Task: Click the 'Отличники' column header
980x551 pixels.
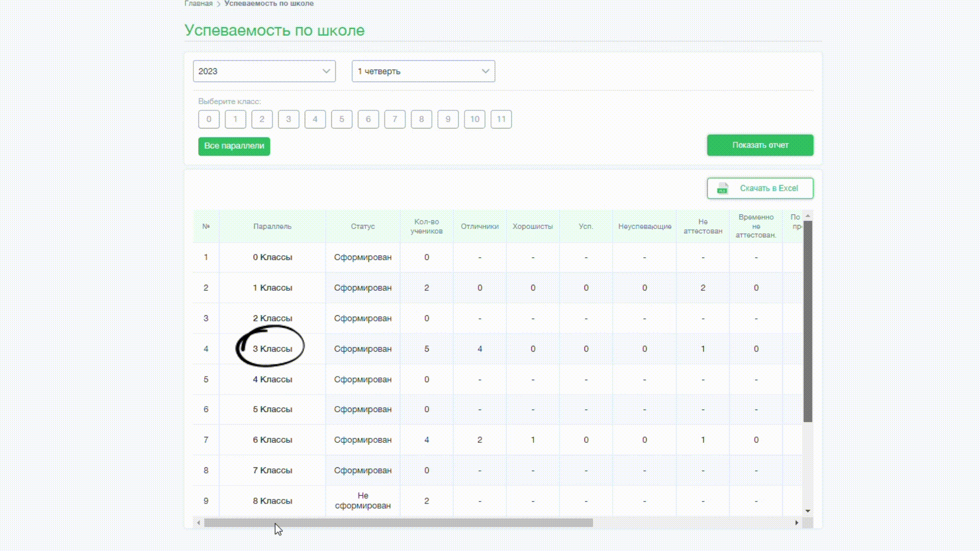Action: tap(480, 227)
